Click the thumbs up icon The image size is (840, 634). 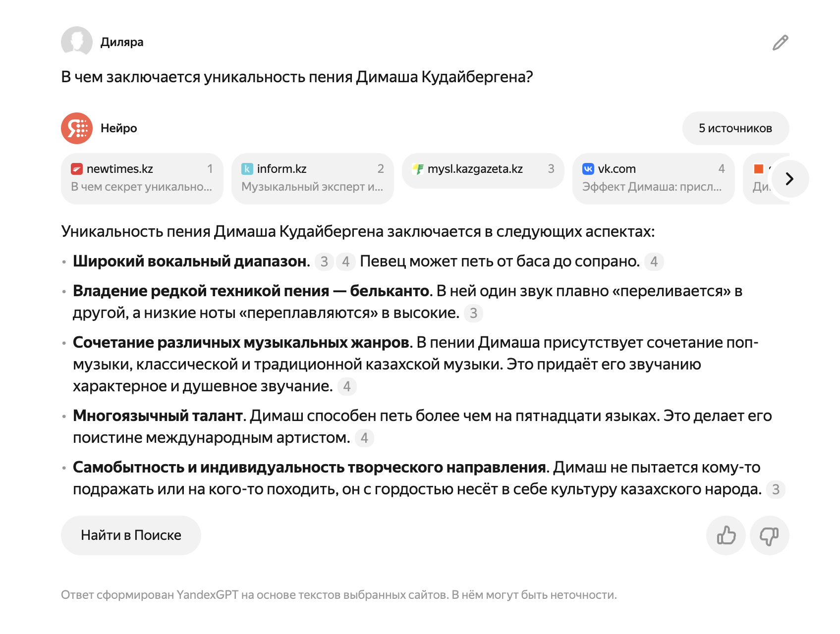[x=726, y=535]
